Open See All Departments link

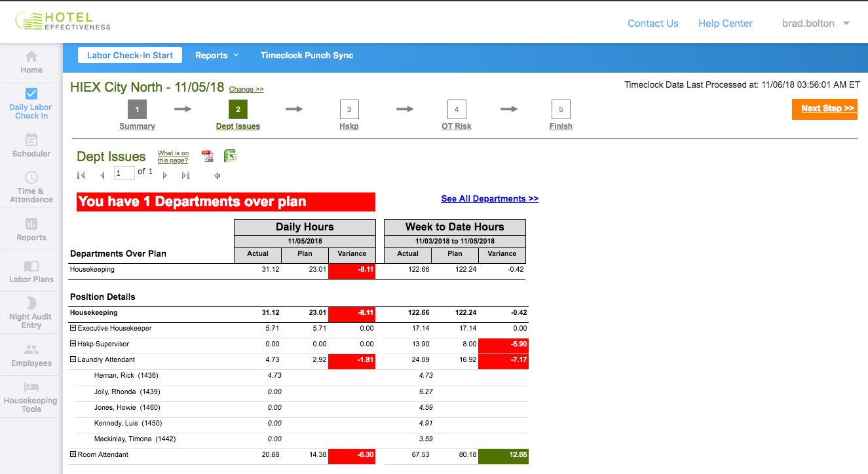pyautogui.click(x=489, y=199)
